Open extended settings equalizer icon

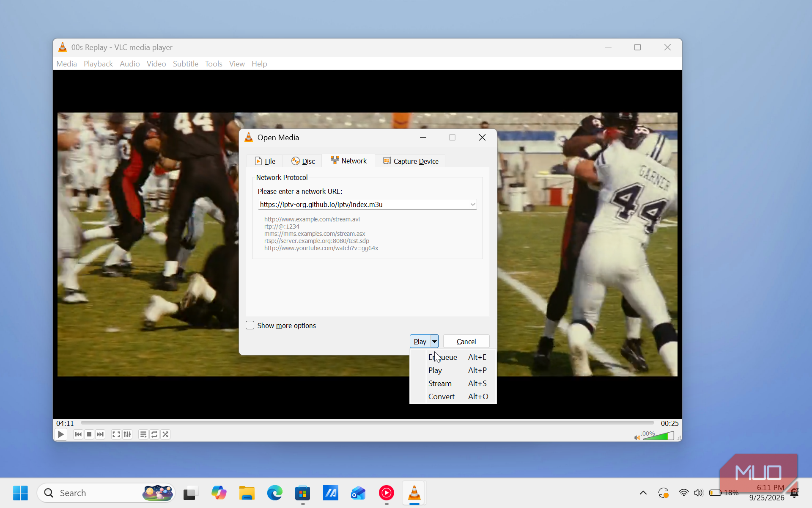(x=127, y=434)
